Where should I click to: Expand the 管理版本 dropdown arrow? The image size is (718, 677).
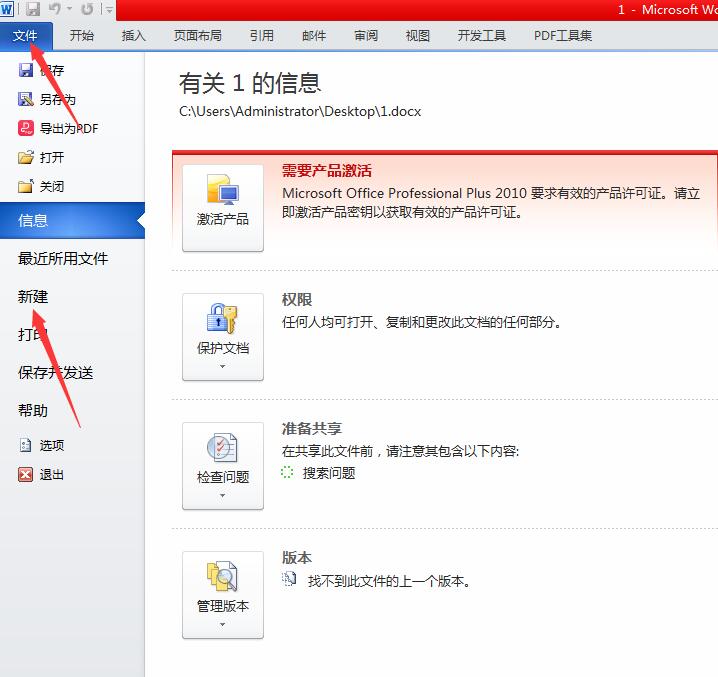pyautogui.click(x=223, y=625)
